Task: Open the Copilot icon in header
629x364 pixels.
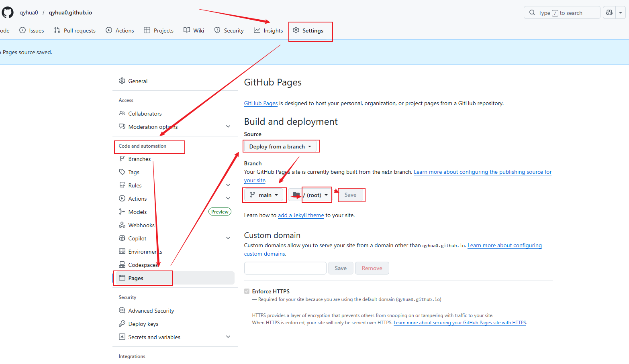Action: 609,13
